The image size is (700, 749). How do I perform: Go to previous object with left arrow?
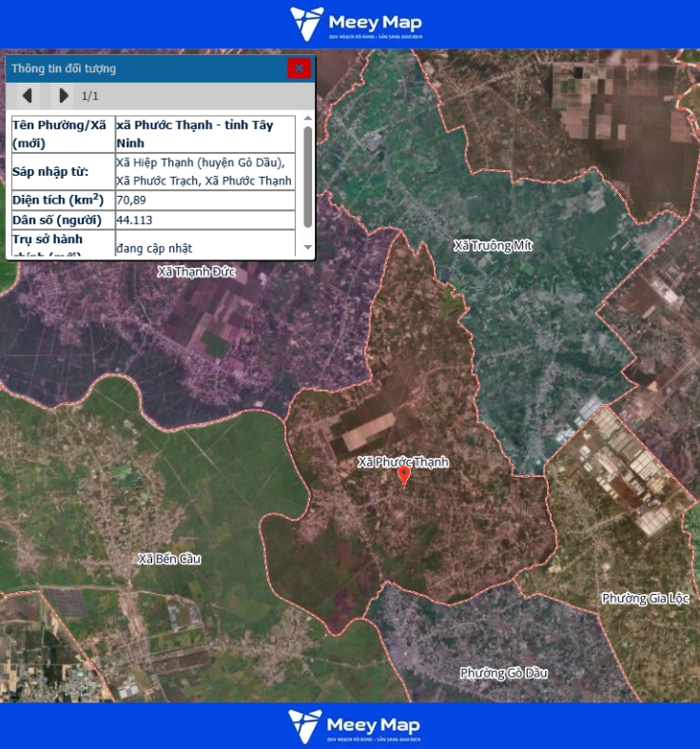click(28, 95)
